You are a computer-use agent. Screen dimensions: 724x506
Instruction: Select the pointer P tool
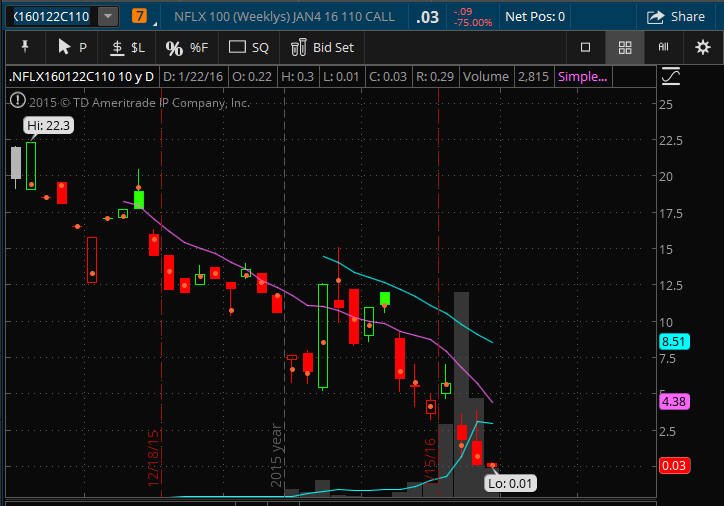point(72,47)
